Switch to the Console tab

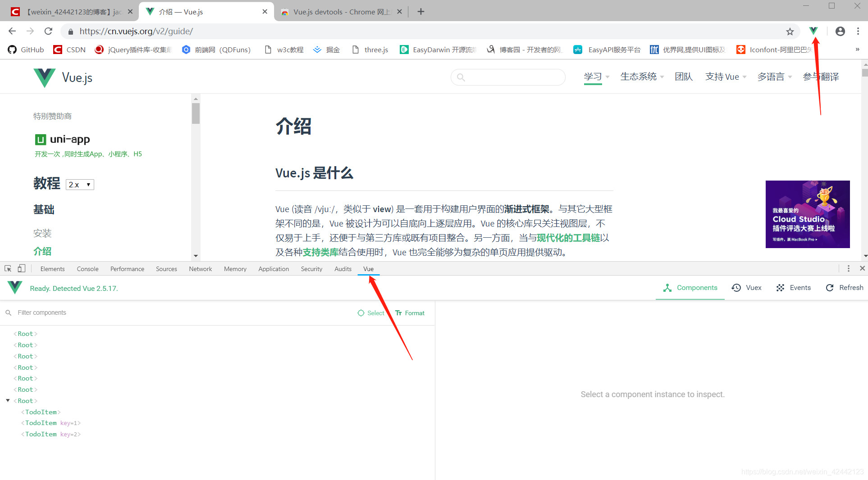point(87,269)
